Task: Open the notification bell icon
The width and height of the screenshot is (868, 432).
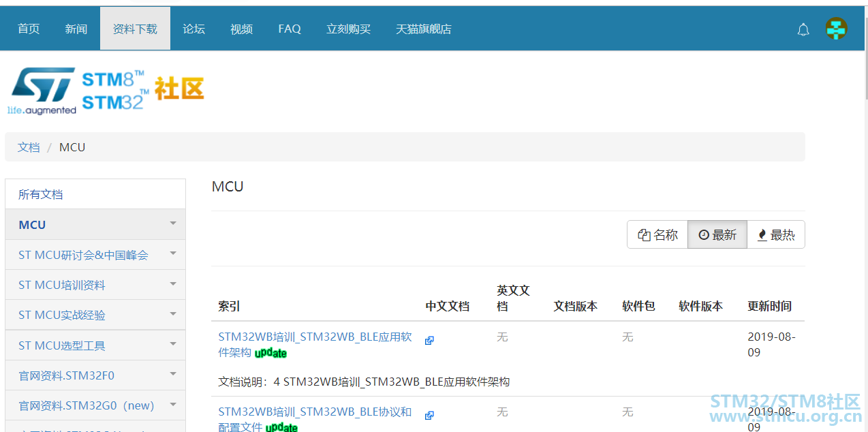Action: coord(803,29)
